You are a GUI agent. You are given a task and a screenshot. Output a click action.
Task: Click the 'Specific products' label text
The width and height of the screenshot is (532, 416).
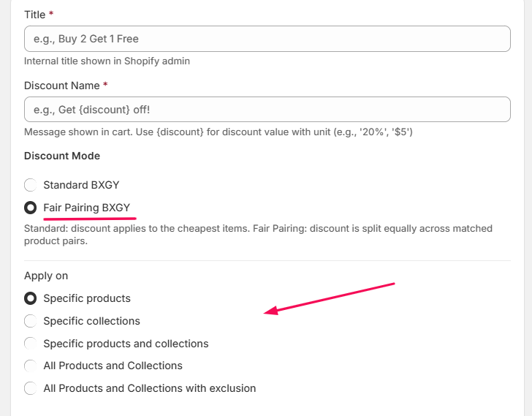87,298
